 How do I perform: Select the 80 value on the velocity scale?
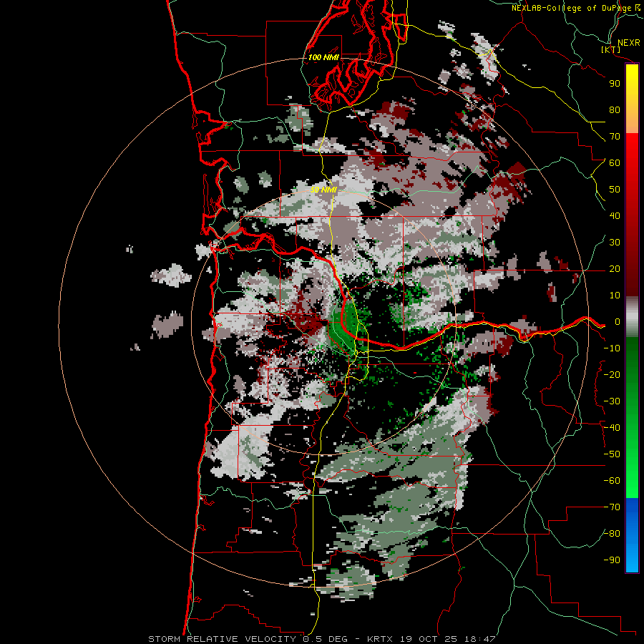[615, 109]
